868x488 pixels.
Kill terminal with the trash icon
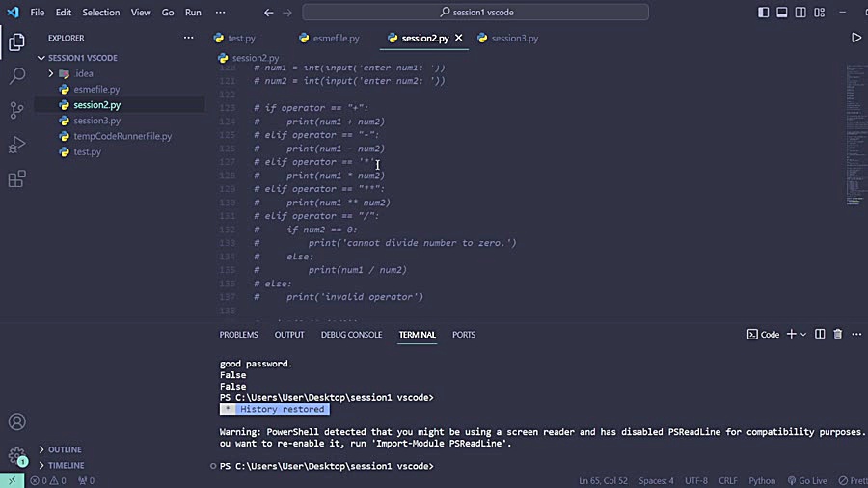(837, 335)
